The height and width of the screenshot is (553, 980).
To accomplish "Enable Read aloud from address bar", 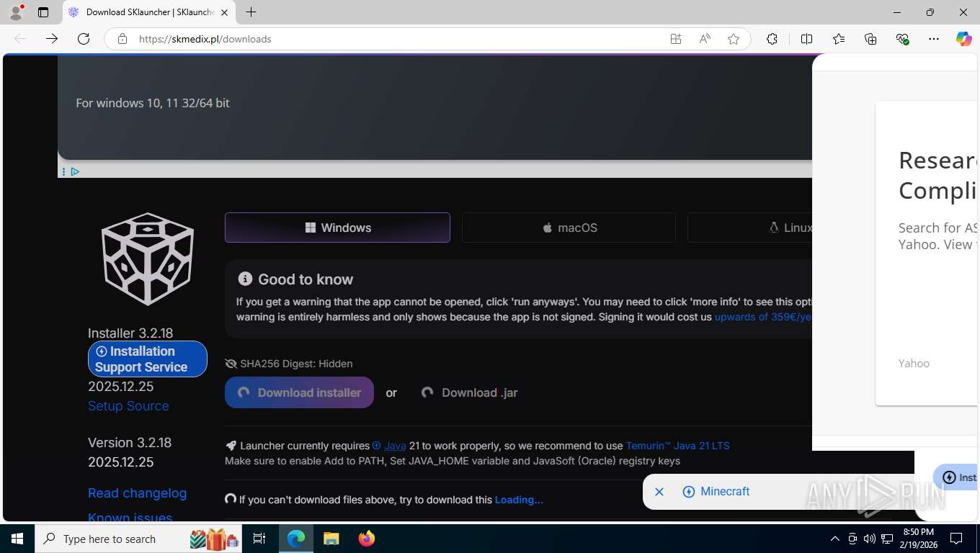I will tap(705, 39).
